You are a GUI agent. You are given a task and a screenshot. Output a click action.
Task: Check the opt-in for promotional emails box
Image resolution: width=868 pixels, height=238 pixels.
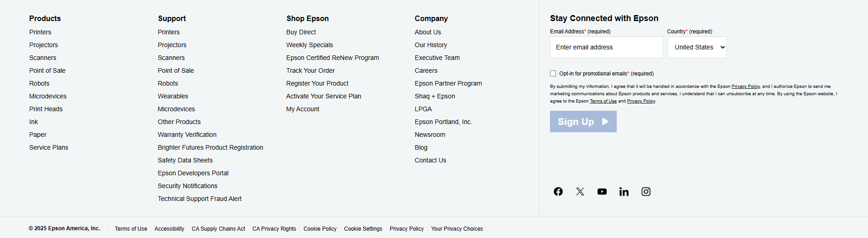coord(553,74)
